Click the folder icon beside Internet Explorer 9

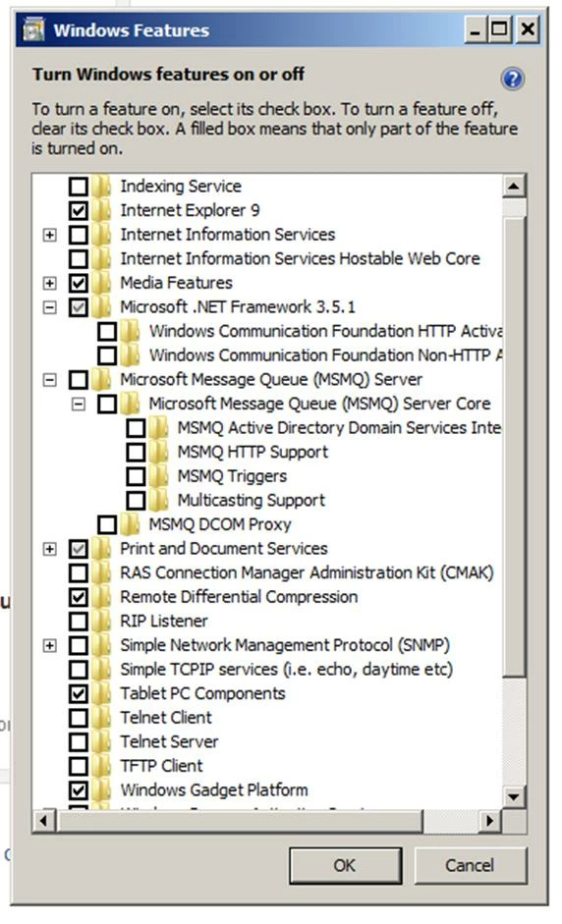click(x=101, y=210)
